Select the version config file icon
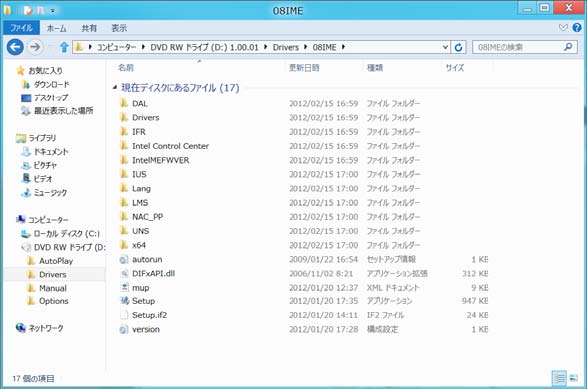Screen dimensions: 587x389 pyautogui.click(x=124, y=329)
